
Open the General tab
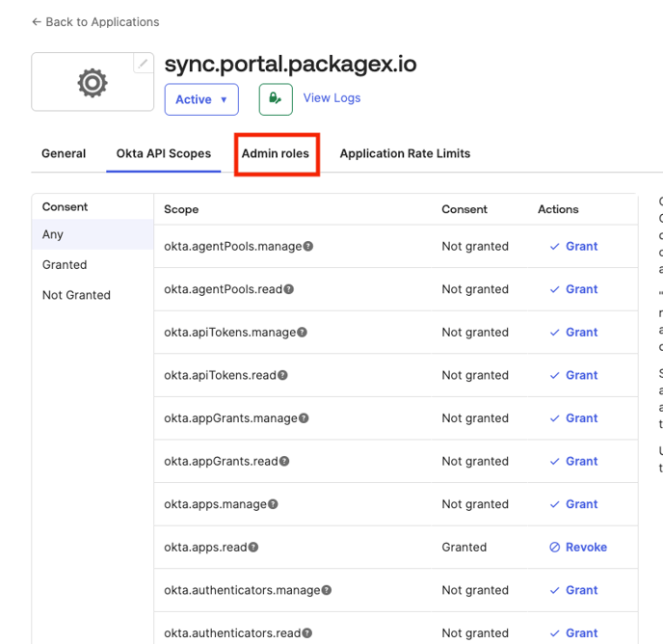pos(64,153)
